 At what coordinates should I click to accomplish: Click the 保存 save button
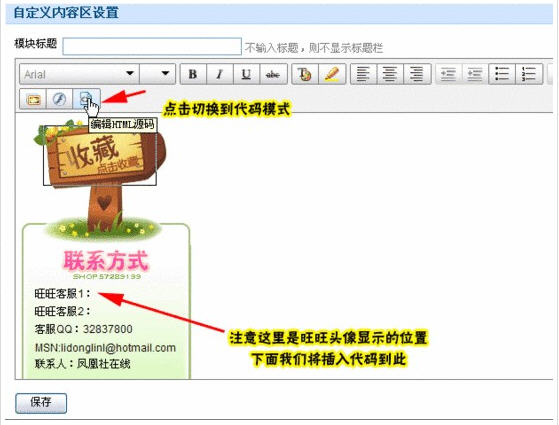pos(41,403)
